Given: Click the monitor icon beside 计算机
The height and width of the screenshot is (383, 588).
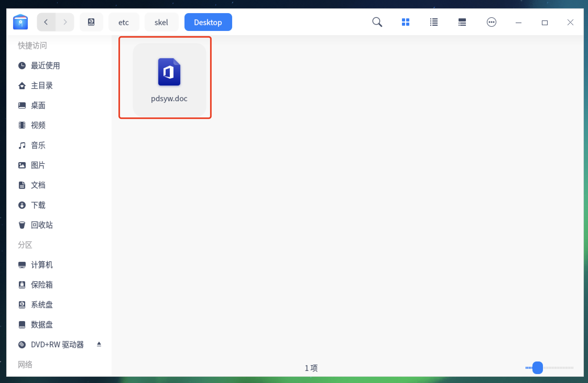Looking at the screenshot, I should (22, 265).
